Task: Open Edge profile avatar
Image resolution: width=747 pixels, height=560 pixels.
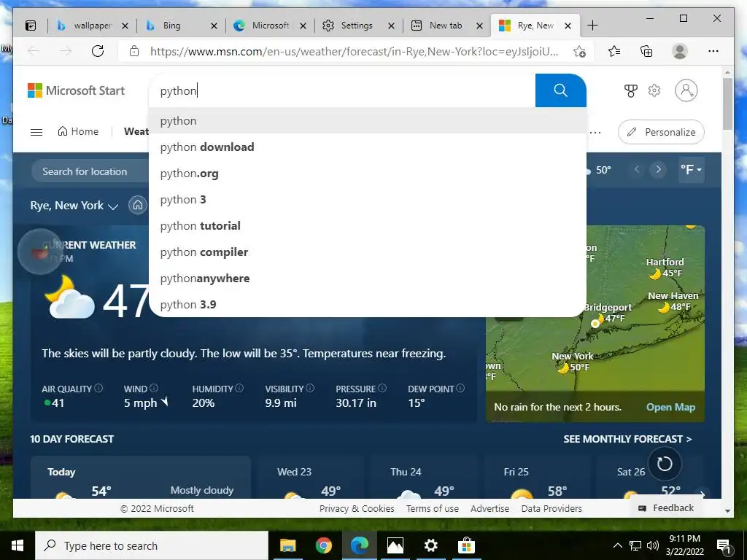Action: [x=679, y=51]
